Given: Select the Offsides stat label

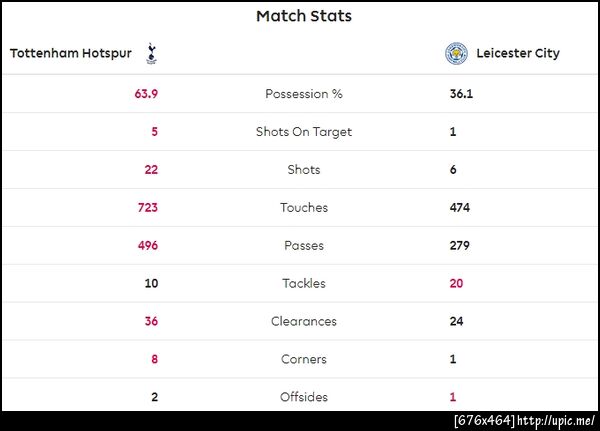Looking at the screenshot, I should tap(304, 397).
